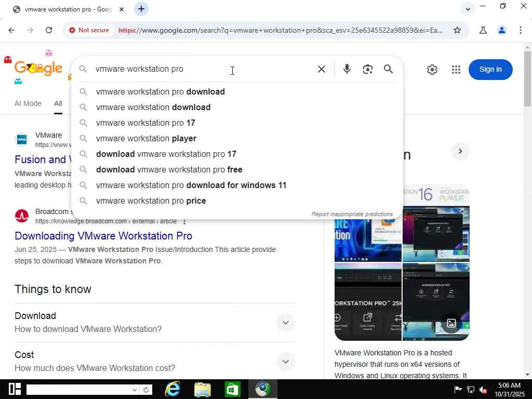
Task: Open the Google apps grid
Action: (x=456, y=70)
